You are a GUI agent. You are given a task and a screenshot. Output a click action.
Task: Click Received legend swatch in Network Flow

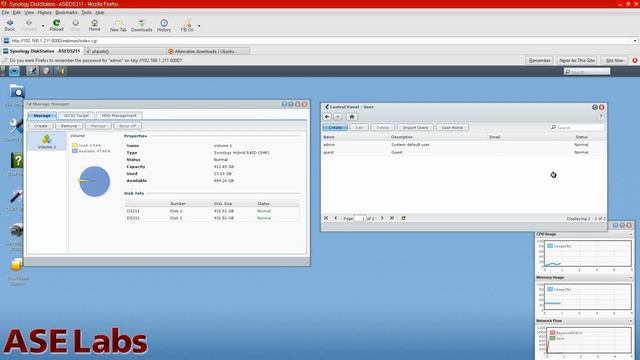(552, 333)
